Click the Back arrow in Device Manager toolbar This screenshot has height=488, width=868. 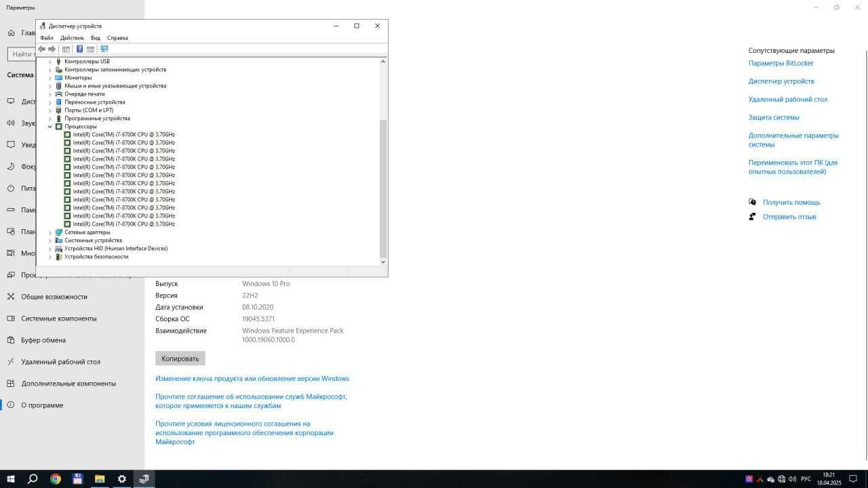(42, 49)
